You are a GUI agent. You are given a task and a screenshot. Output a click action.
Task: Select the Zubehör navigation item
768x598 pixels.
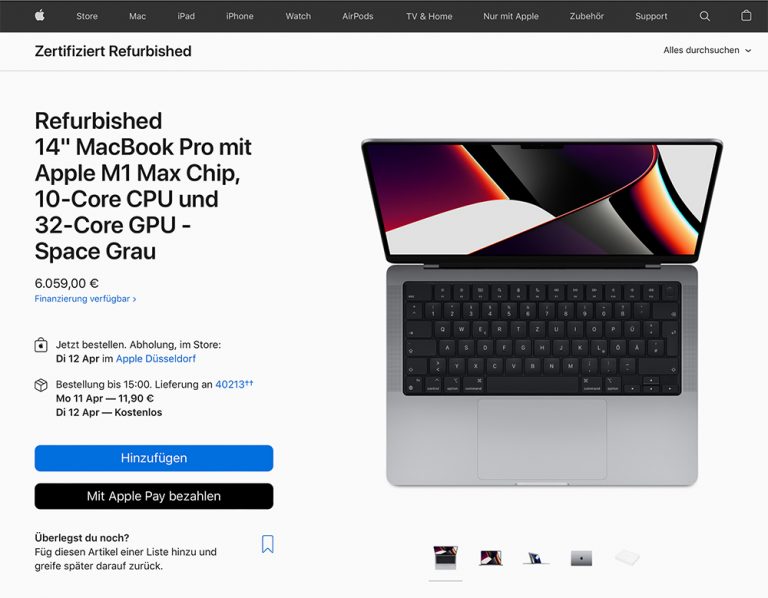587,16
